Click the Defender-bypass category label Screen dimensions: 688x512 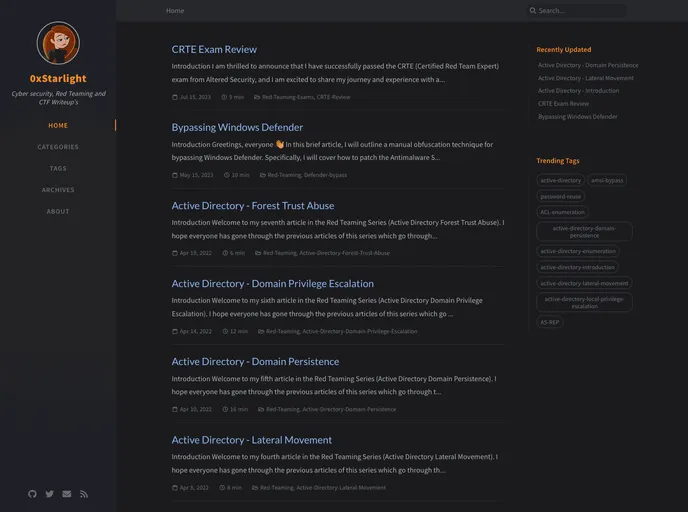[x=325, y=175]
